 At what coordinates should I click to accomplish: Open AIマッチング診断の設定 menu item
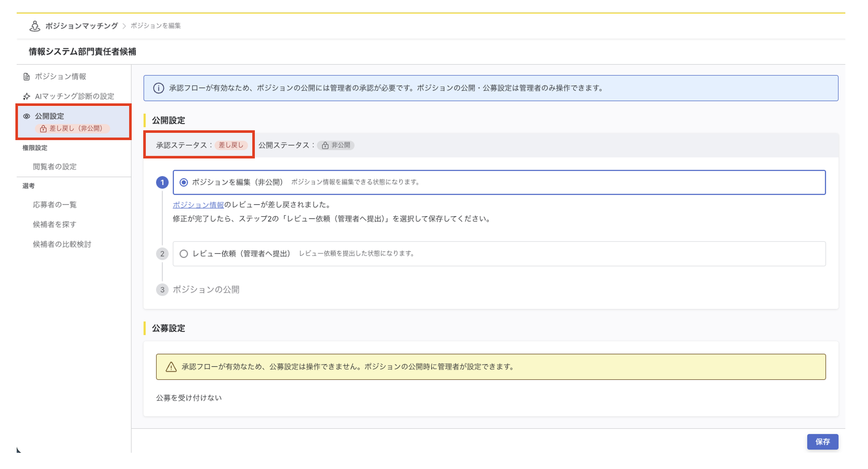74,96
